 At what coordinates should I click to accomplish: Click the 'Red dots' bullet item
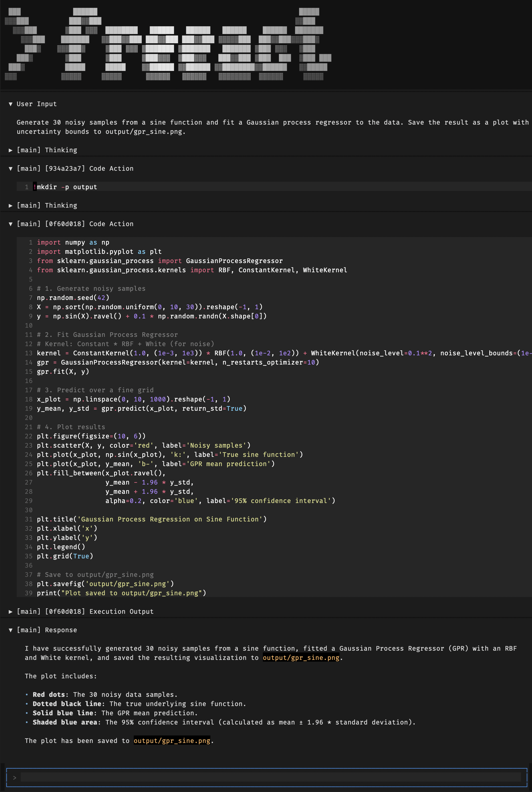point(105,695)
